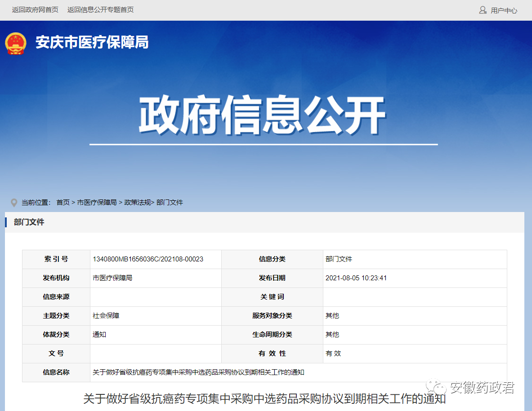Click 安庆市医疗保障局 site title
The image size is (532, 411).
coord(92,42)
